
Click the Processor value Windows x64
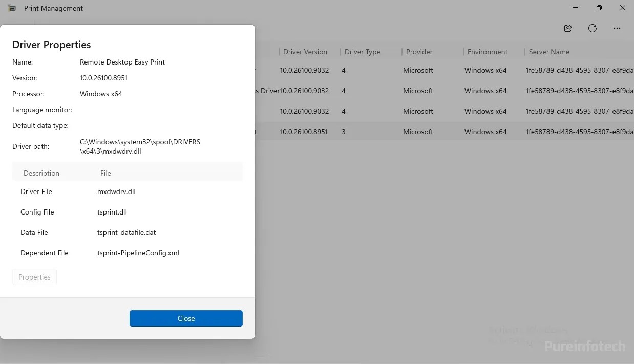tap(101, 94)
